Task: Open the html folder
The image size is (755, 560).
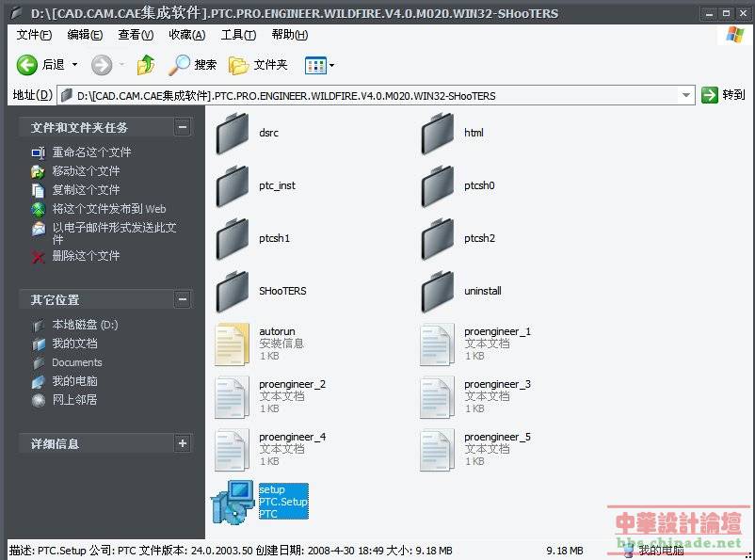Action: click(x=438, y=133)
